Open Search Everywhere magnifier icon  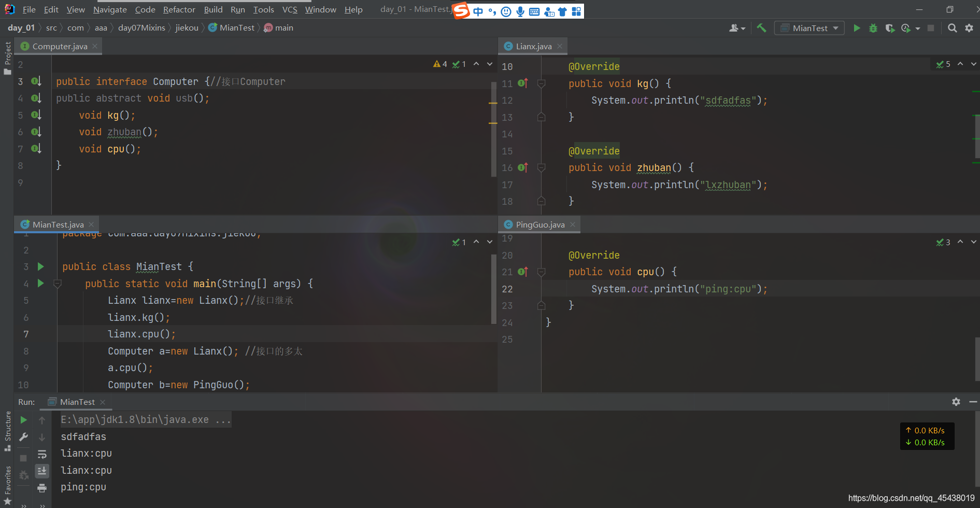(x=952, y=28)
